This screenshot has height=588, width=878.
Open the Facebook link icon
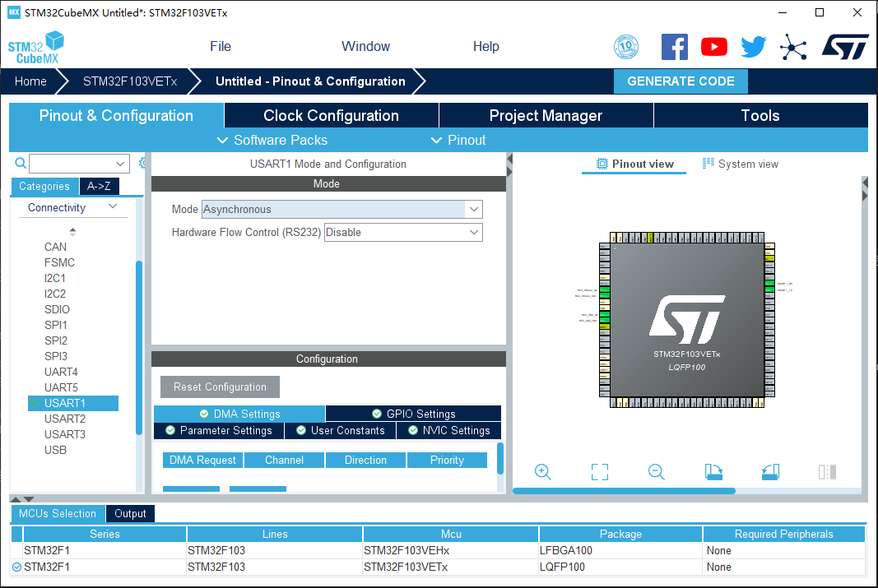[674, 46]
